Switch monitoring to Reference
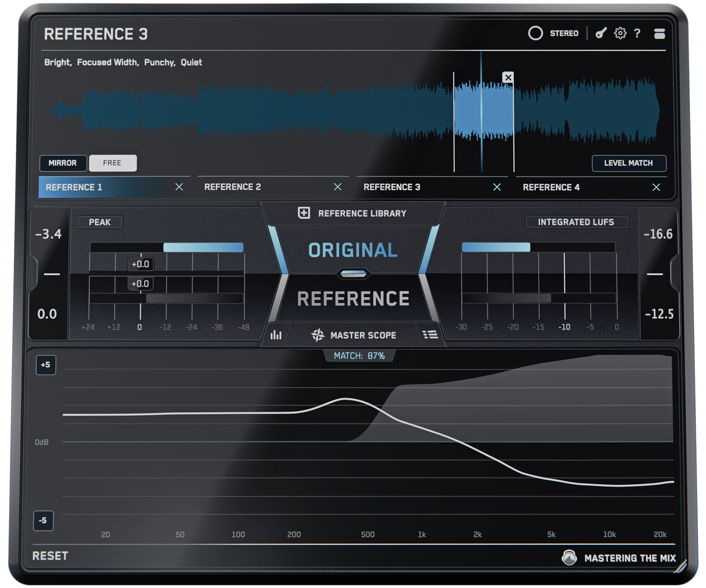Screen dimensions: 706x588 coord(353,299)
